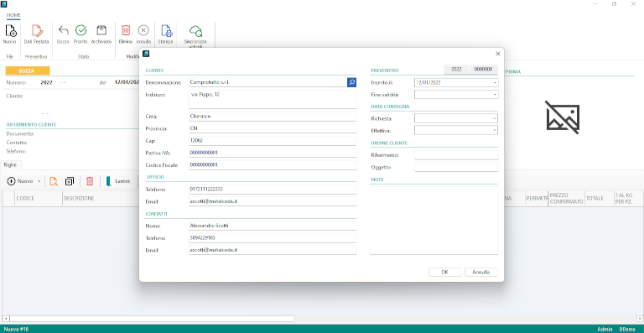Click Contatti Nome field Alessandro Scotti

click(x=273, y=226)
